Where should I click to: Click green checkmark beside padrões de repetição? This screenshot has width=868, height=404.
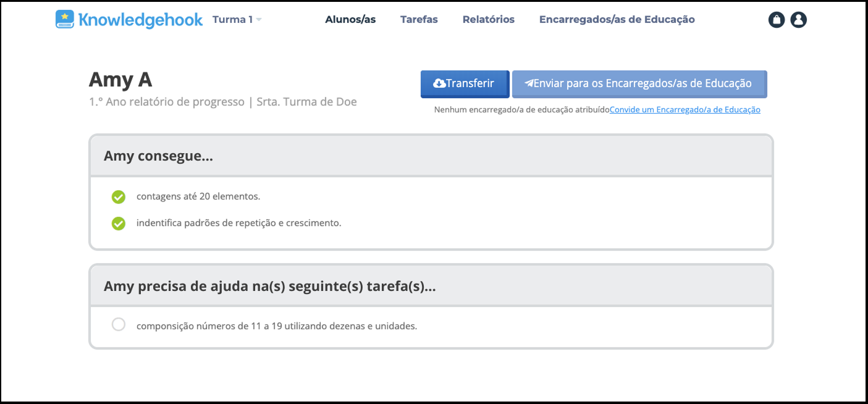(119, 224)
